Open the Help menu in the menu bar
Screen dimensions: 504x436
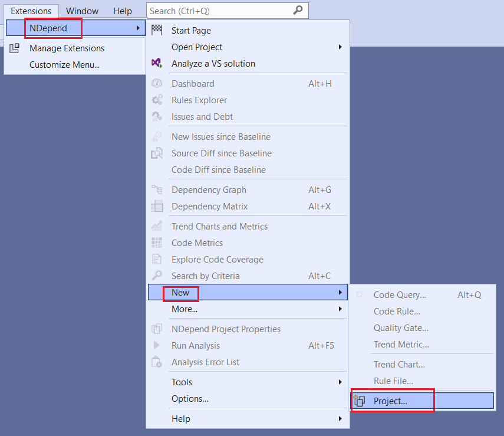(x=123, y=11)
